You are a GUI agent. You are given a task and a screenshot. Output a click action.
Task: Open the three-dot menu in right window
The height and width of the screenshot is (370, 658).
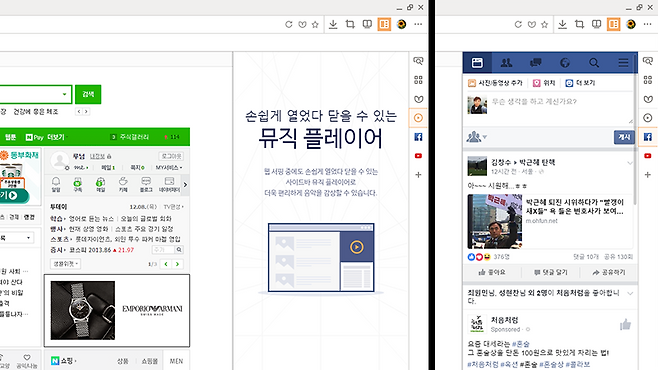point(648,24)
